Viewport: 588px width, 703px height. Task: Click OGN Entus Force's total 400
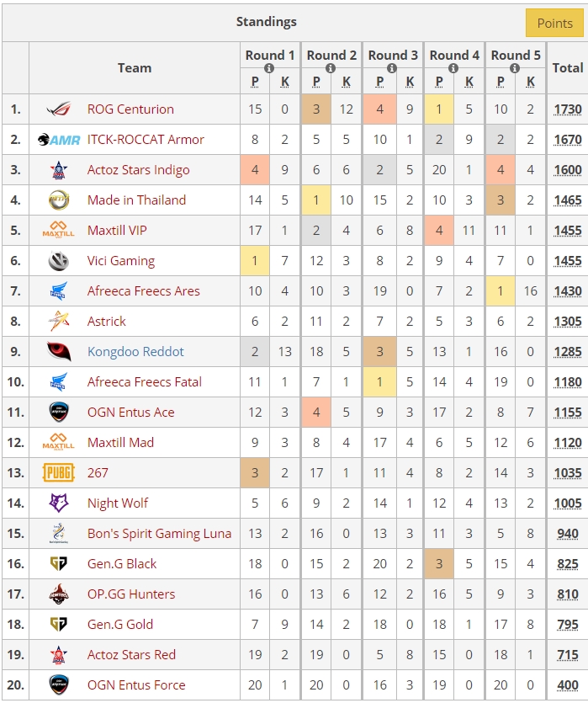[568, 685]
